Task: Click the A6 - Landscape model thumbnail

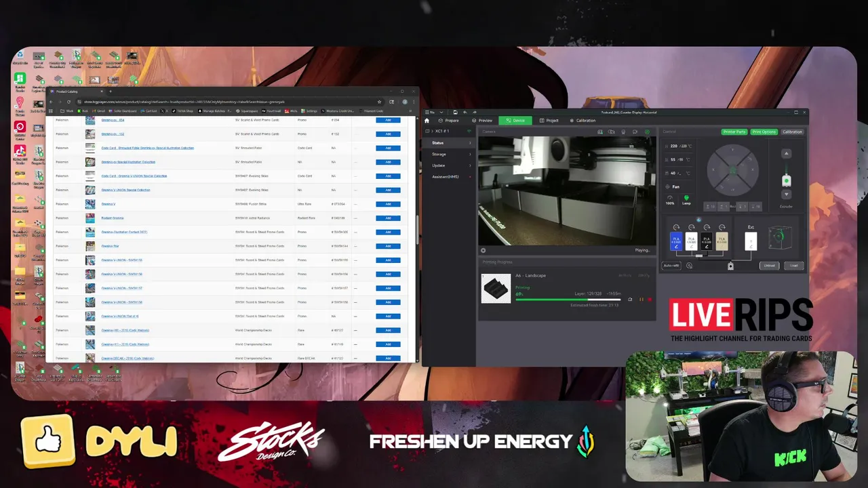Action: [x=496, y=288]
